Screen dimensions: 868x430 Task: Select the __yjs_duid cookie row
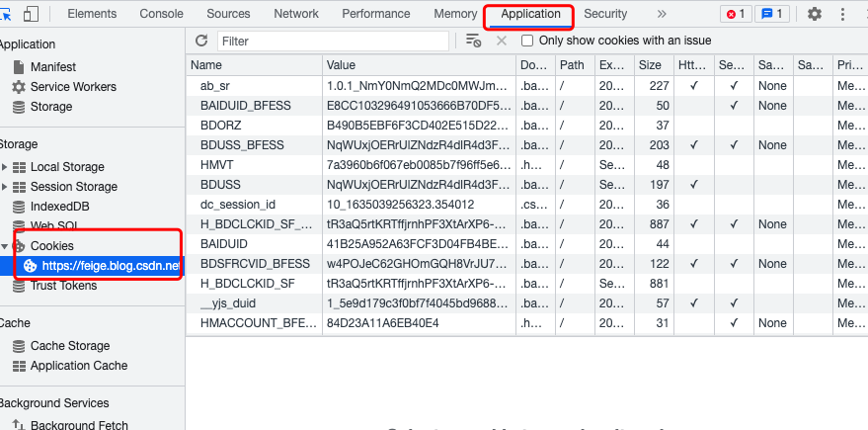pyautogui.click(x=527, y=303)
